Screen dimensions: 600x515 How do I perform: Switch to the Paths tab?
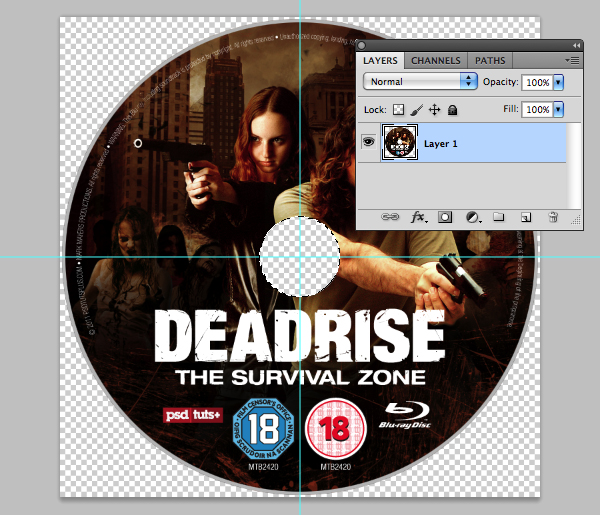[490, 61]
